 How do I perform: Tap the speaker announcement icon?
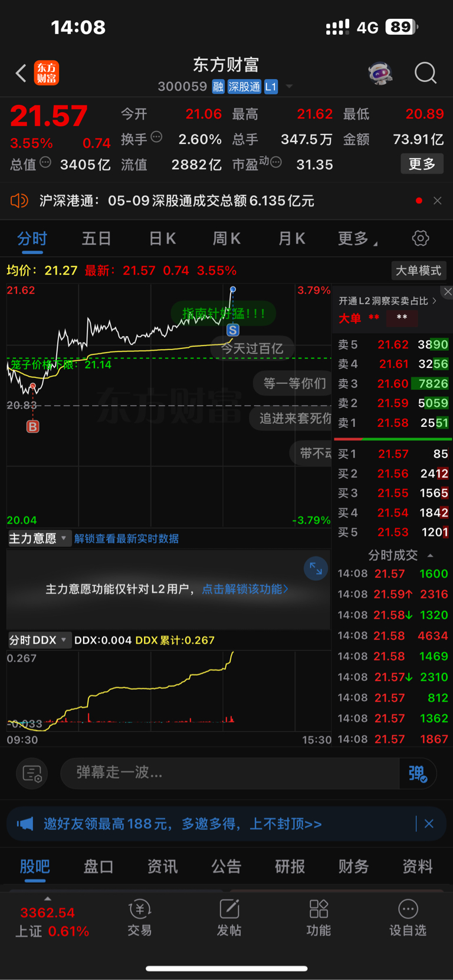pos(19,201)
